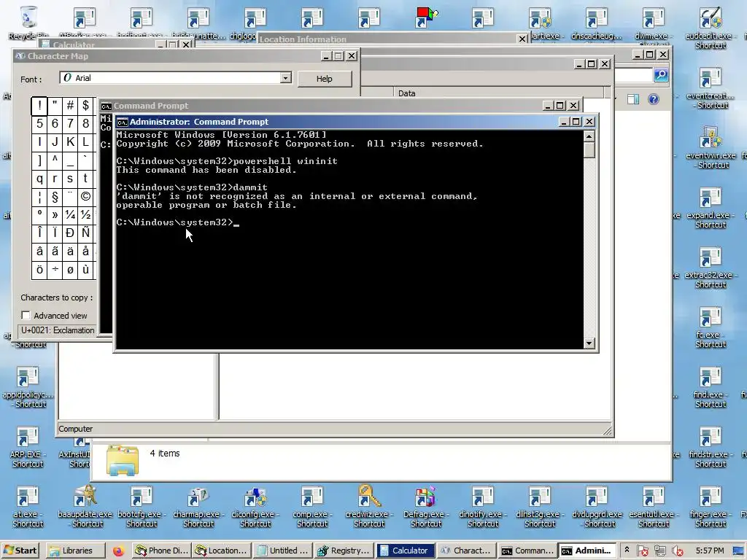Select the ½ fraction character cell
This screenshot has height=560, width=747.
[85, 215]
